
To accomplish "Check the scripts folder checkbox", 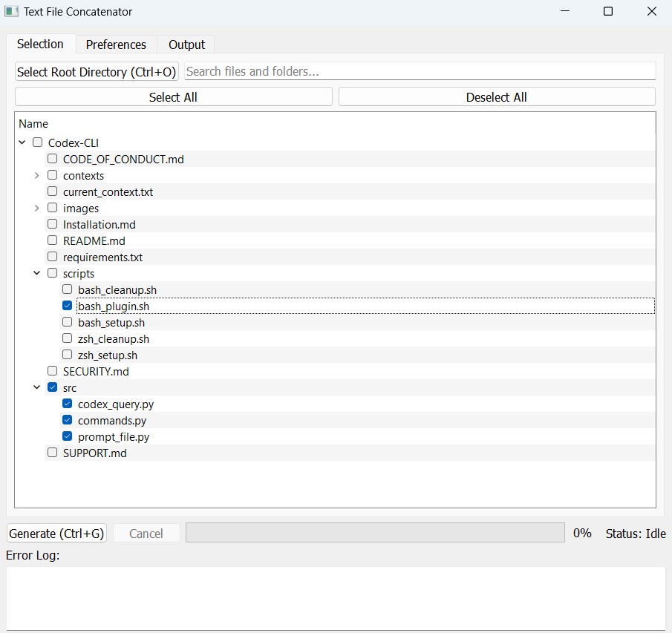I will [52, 273].
